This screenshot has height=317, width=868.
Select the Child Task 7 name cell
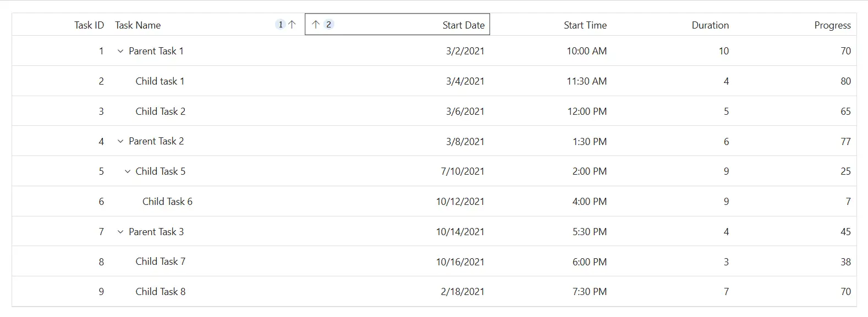[208, 262]
